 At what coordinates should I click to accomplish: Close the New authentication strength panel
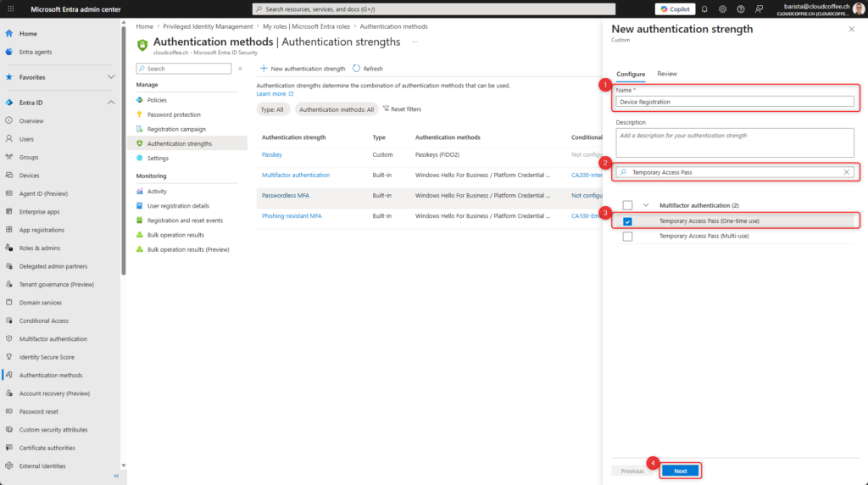[x=851, y=29]
